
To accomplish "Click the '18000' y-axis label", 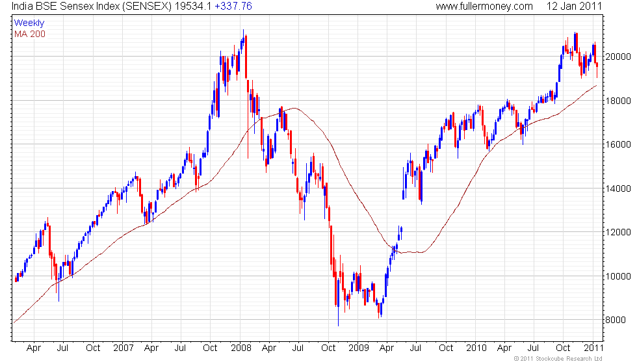I will click(x=618, y=101).
